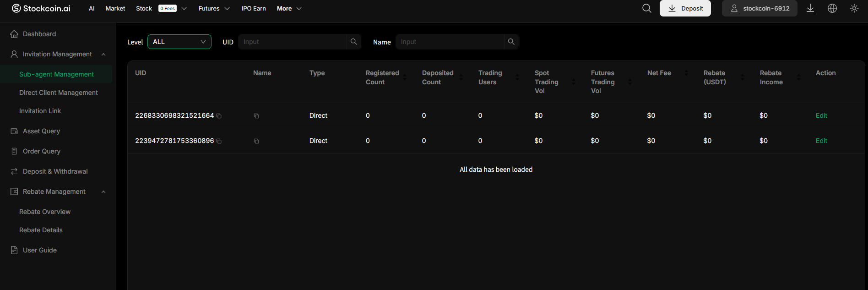The image size is (868, 290).
Task: Search by Name magnifier icon
Action: pos(511,42)
